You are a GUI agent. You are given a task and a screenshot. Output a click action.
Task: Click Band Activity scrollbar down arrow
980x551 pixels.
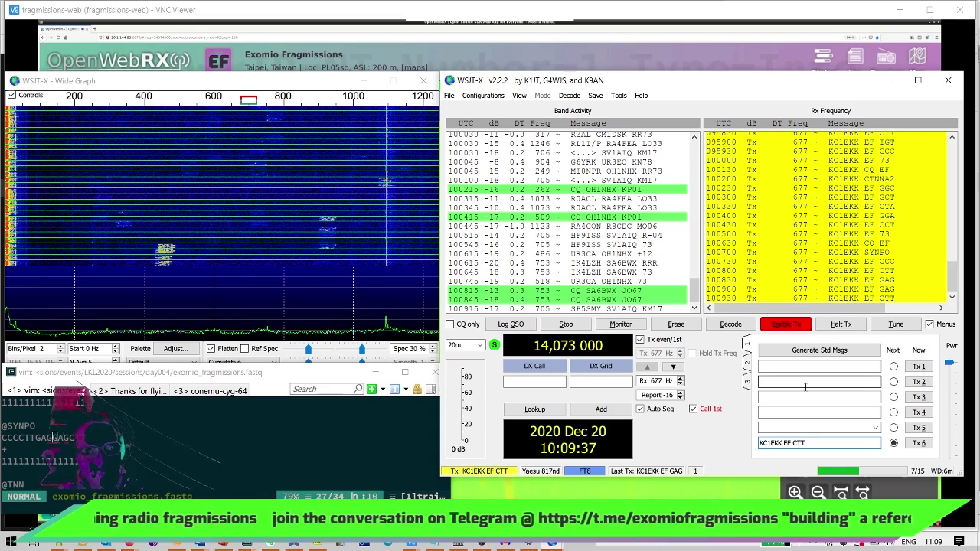(x=694, y=308)
